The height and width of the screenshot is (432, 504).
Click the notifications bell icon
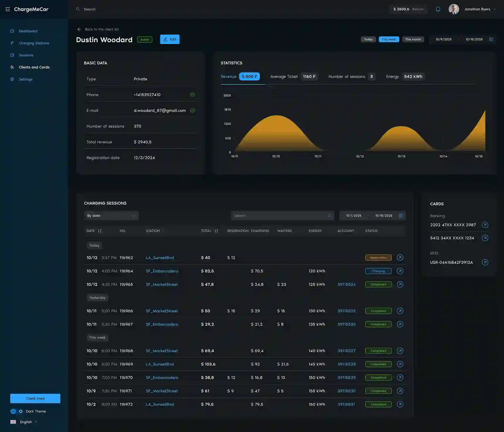click(x=438, y=9)
